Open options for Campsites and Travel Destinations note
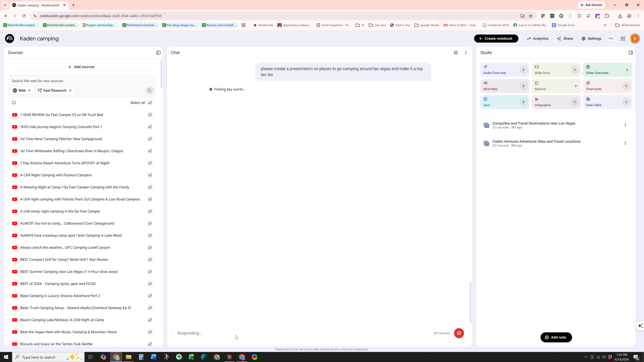Screen dimensions: 644x362 pos(625,125)
